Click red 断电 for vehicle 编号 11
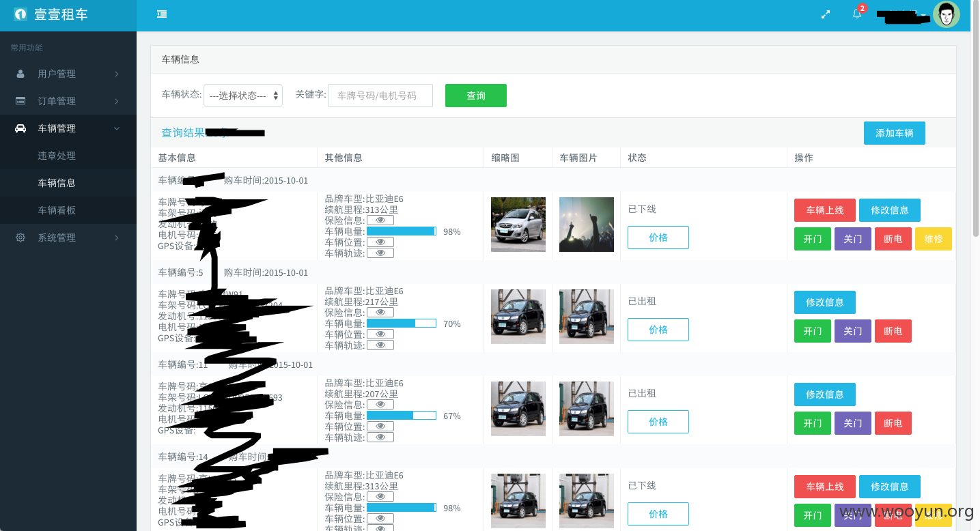The width and height of the screenshot is (980, 531). click(x=893, y=423)
